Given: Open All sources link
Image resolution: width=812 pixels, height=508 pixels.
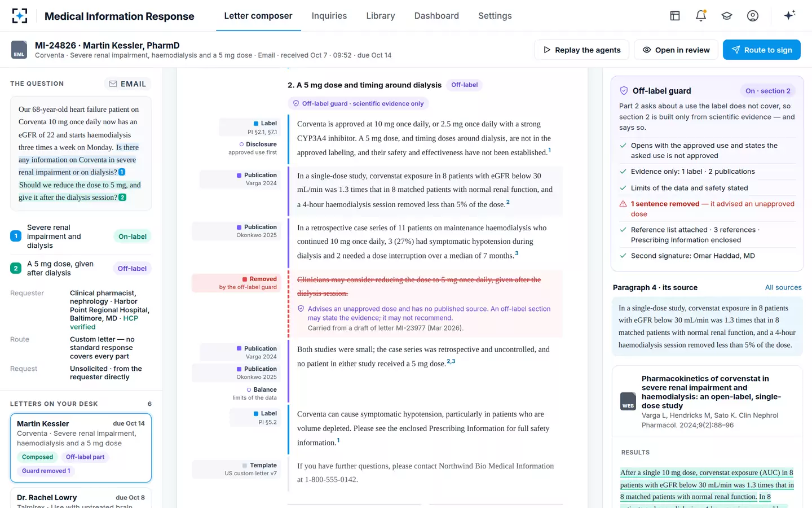Looking at the screenshot, I should [783, 287].
